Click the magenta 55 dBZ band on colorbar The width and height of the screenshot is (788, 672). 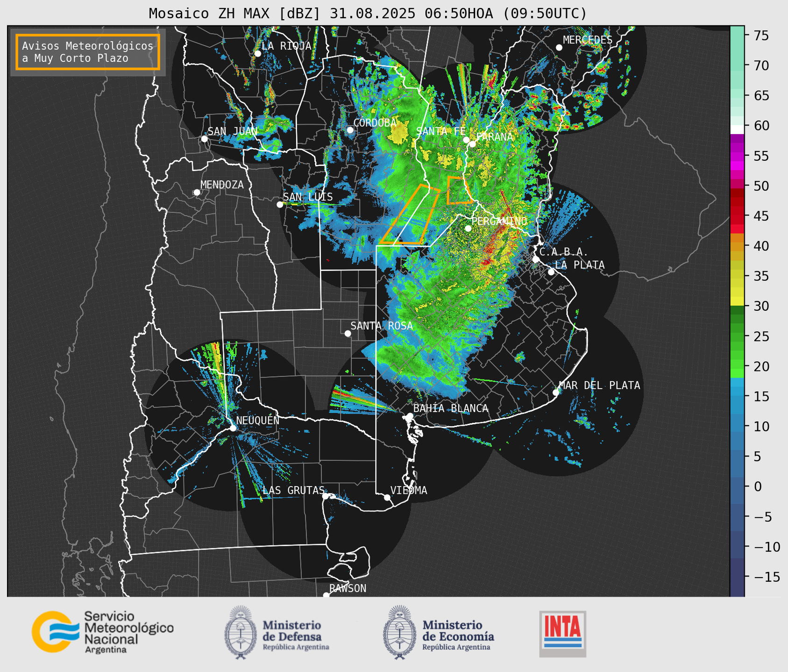tap(737, 156)
